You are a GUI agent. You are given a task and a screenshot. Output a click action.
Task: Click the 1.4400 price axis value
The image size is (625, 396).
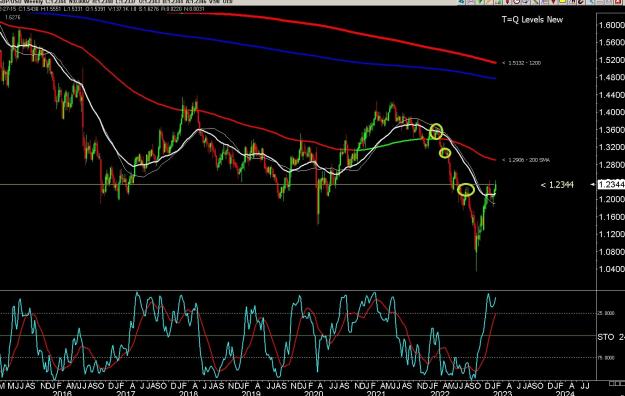(x=611, y=95)
